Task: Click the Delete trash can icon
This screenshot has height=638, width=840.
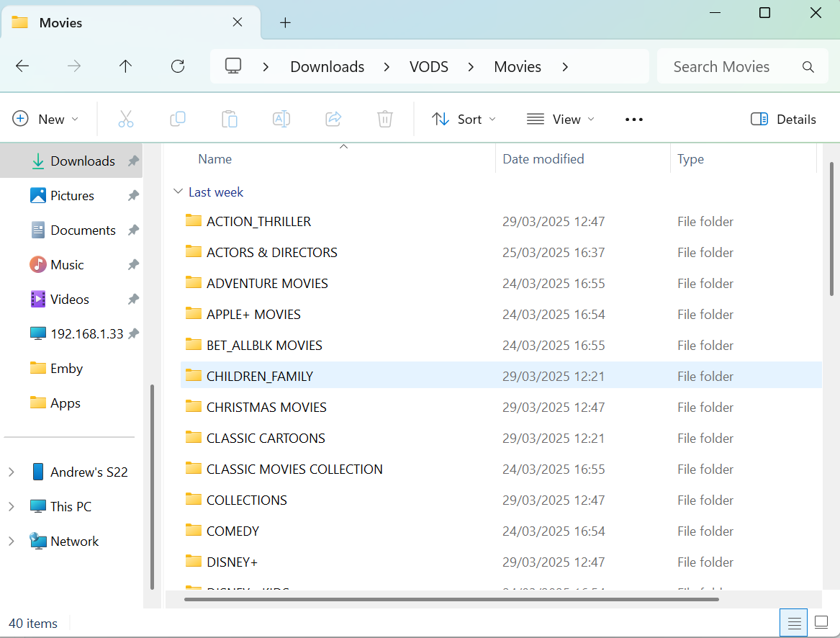Action: click(x=385, y=120)
